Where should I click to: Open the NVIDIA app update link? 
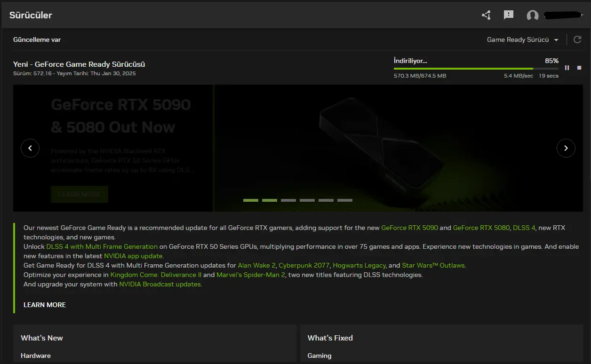[x=133, y=256]
